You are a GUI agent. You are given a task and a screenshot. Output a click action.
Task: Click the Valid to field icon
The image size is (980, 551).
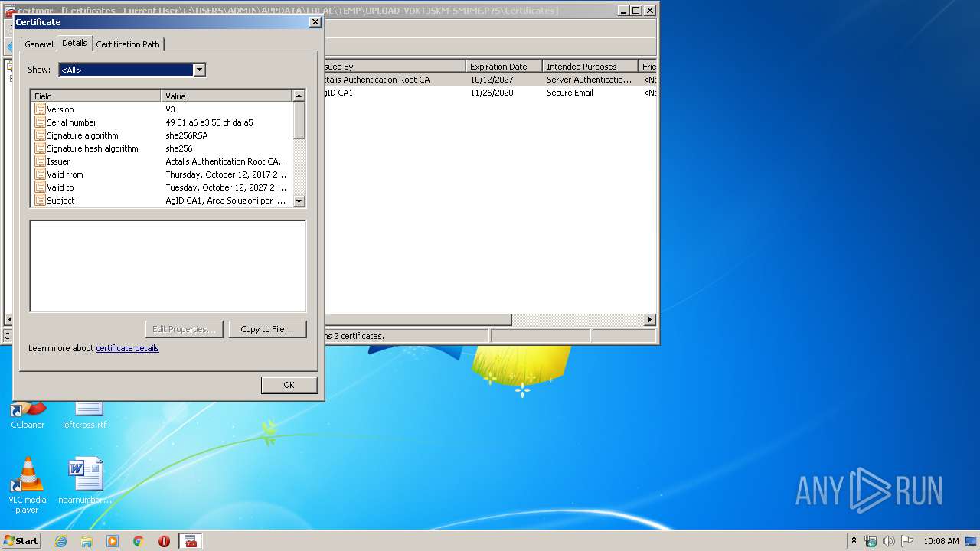click(40, 187)
